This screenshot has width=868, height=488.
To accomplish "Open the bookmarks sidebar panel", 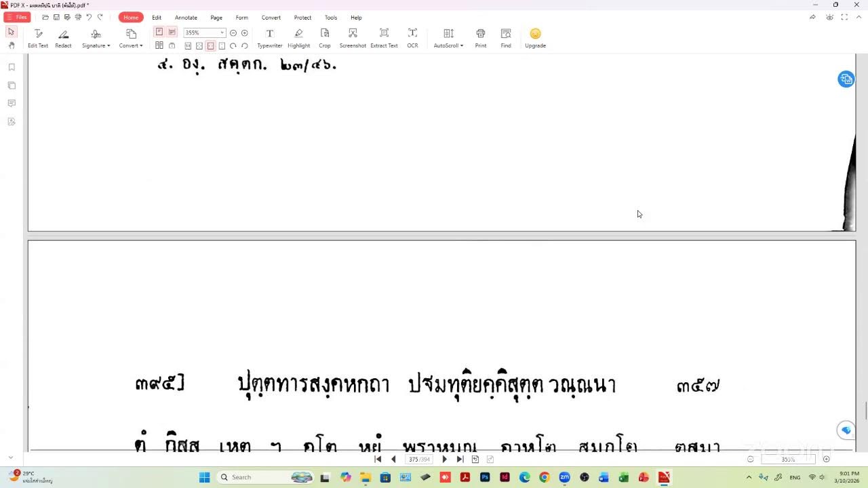I will (12, 67).
